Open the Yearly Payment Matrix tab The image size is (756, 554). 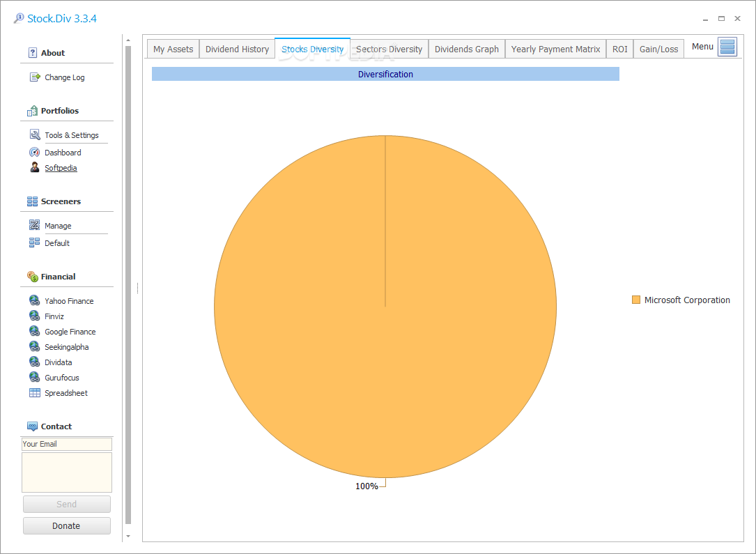click(555, 49)
